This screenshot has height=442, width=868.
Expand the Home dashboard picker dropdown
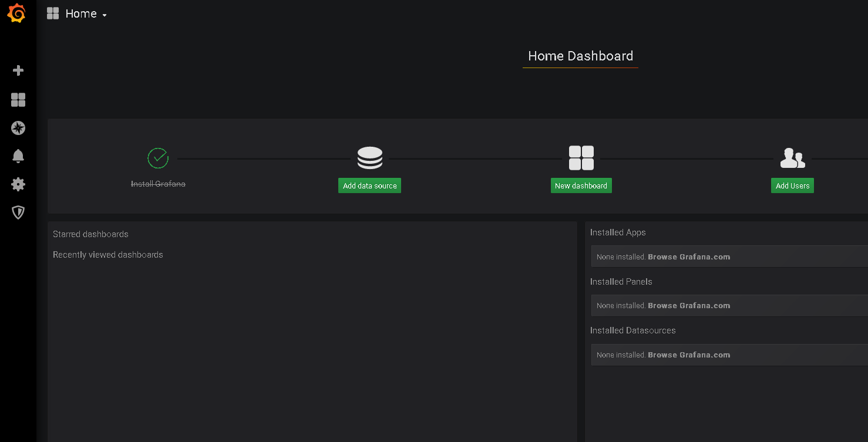[x=86, y=14]
